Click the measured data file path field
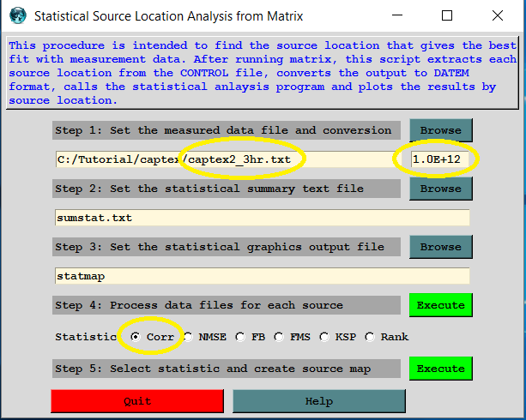Image resolution: width=526 pixels, height=420 pixels. coord(223,159)
